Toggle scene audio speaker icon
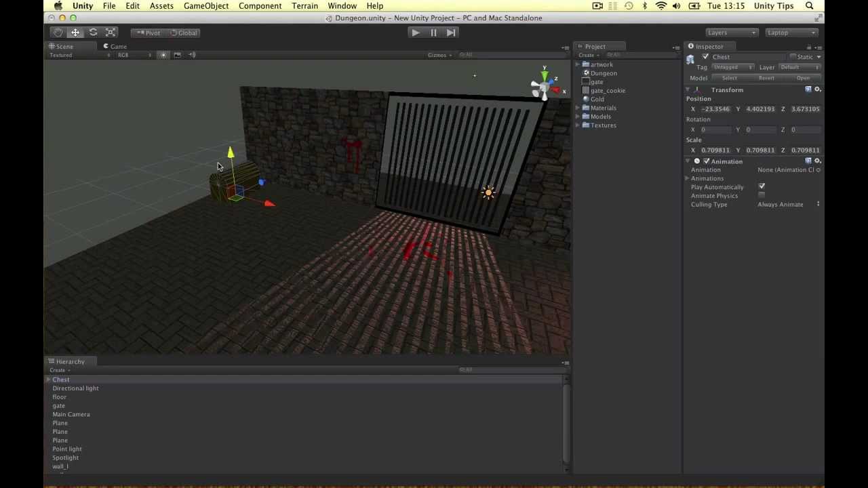This screenshot has height=488, width=868. pos(192,55)
